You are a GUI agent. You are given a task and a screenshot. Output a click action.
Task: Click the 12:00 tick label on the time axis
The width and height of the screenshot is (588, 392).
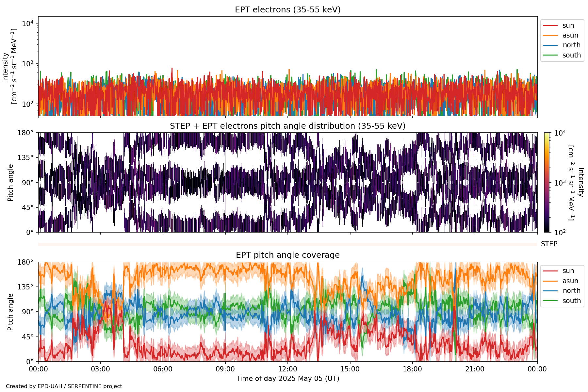287,369
